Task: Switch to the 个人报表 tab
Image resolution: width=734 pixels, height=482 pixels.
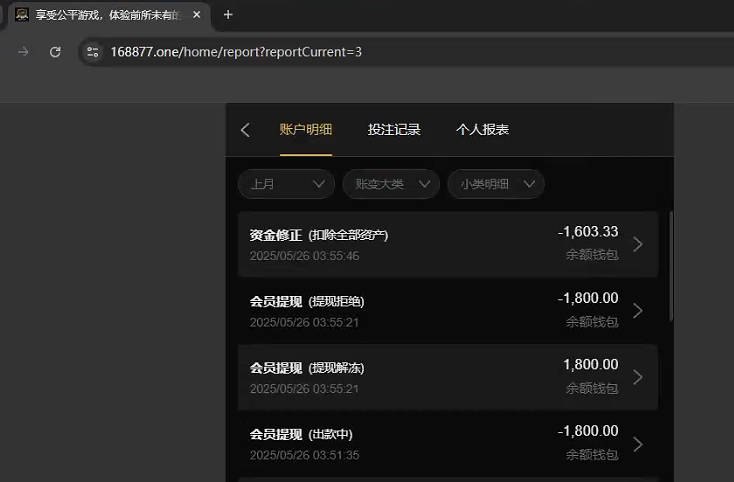Action: pyautogui.click(x=483, y=130)
